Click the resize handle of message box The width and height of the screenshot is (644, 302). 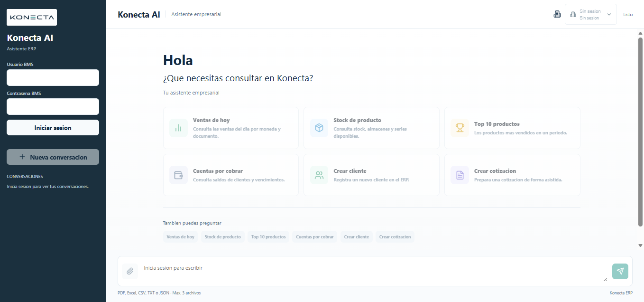click(x=605, y=279)
